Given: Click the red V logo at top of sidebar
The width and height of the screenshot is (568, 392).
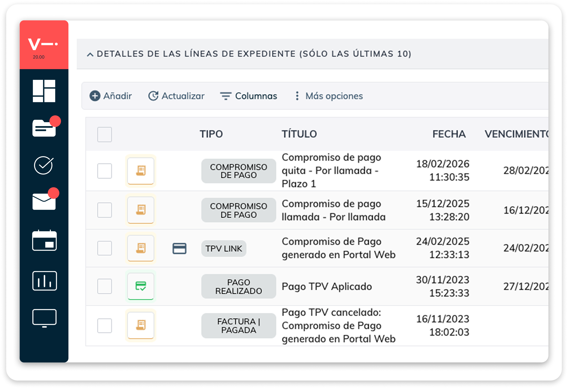Looking at the screenshot, I should tap(43, 45).
